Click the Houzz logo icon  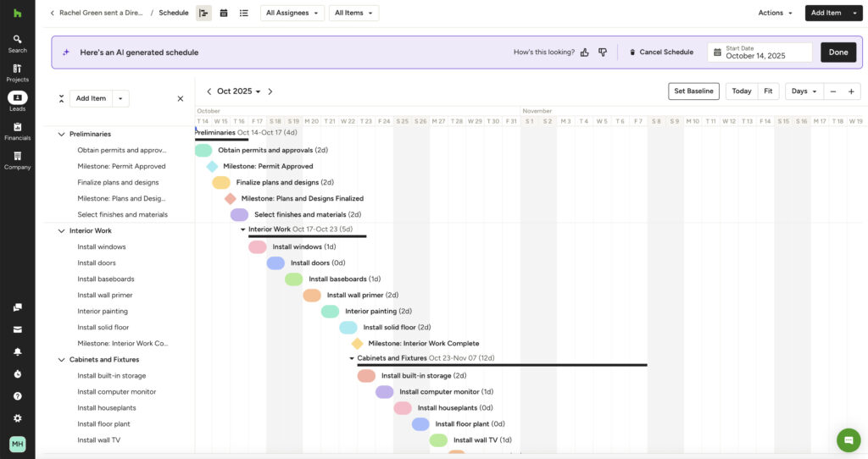[x=17, y=13]
